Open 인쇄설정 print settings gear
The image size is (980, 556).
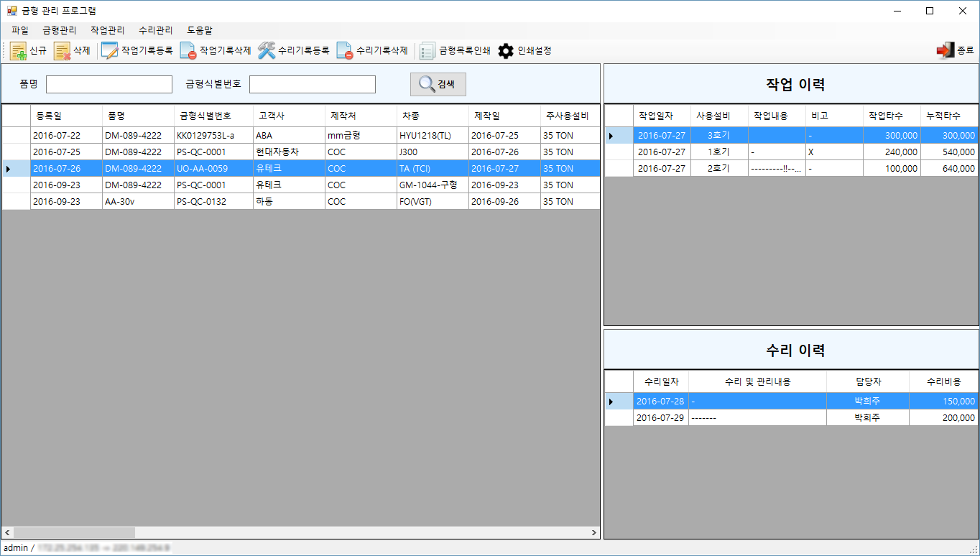pyautogui.click(x=507, y=51)
